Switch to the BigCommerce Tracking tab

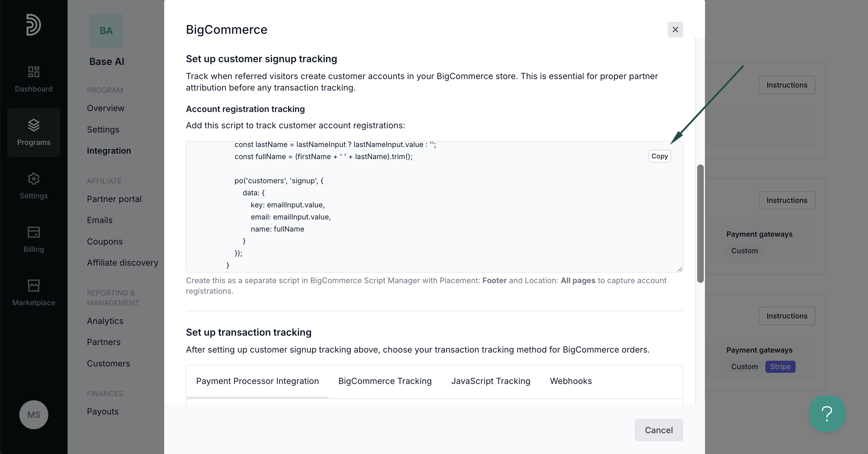point(385,381)
